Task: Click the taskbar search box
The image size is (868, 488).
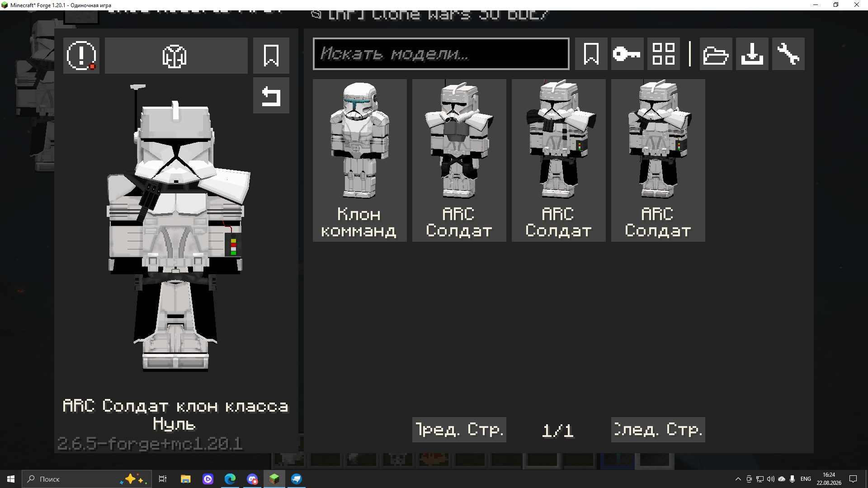Action: (86, 479)
